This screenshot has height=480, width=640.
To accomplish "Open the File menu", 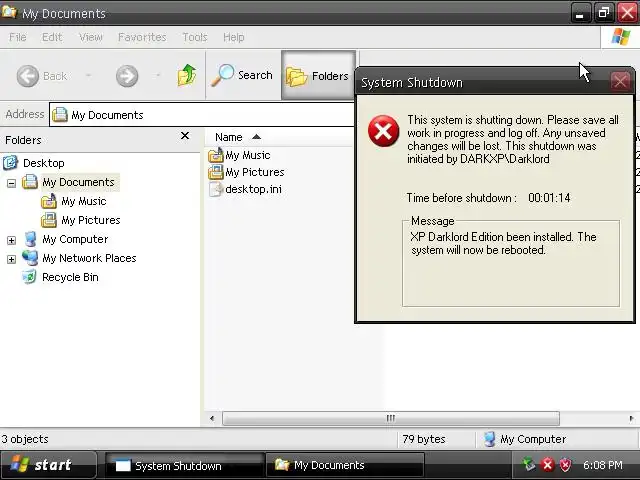I will [18, 37].
